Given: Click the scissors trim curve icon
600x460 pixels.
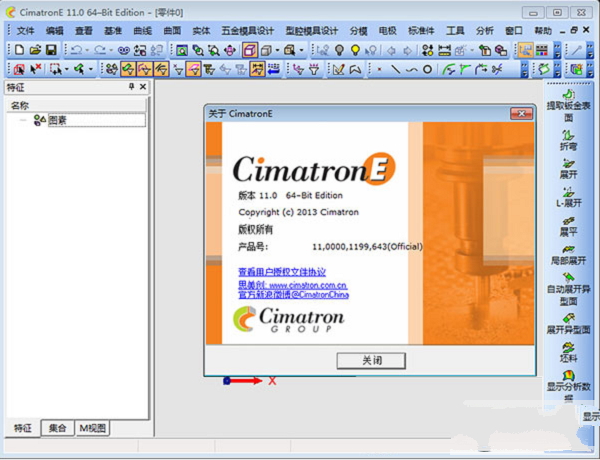Looking at the screenshot, I should (497, 69).
